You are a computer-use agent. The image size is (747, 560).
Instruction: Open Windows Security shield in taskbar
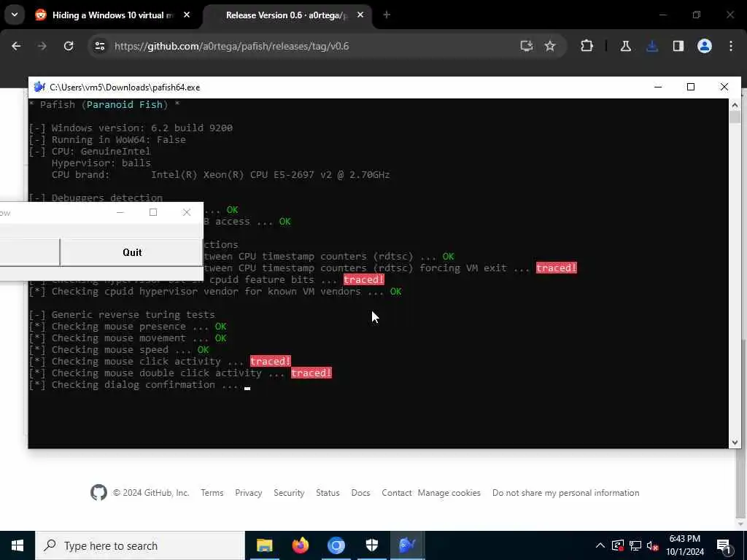pos(371,545)
